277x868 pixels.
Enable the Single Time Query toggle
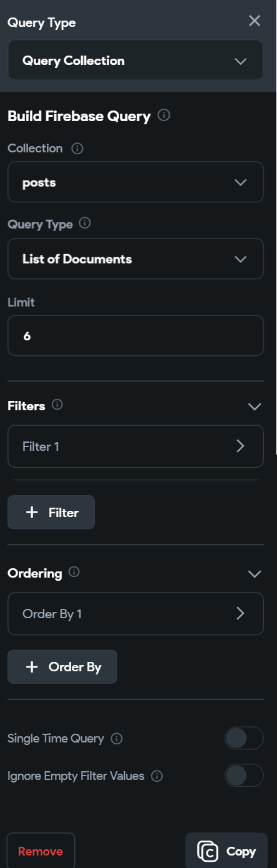click(x=244, y=738)
